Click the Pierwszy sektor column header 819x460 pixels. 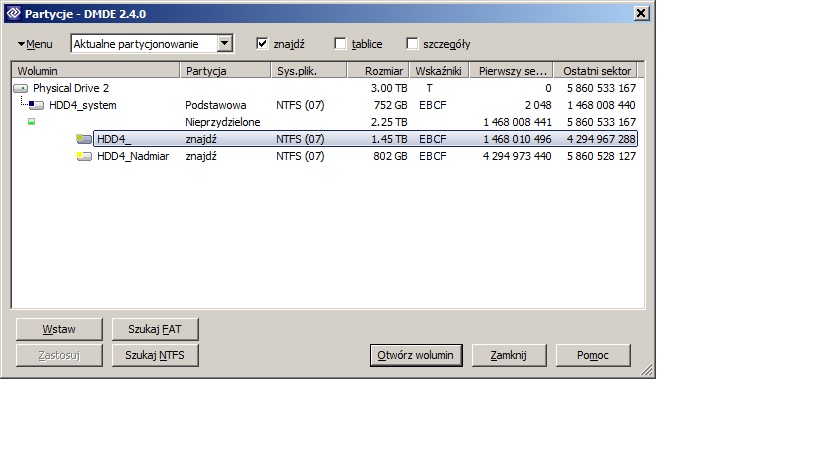tap(512, 71)
